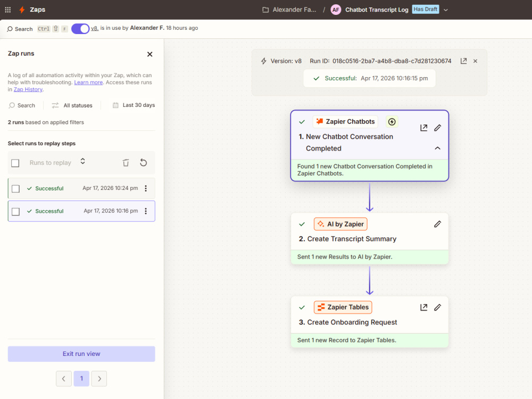Open the apps grid menu icon
The width and height of the screenshot is (532, 399).
tap(8, 10)
